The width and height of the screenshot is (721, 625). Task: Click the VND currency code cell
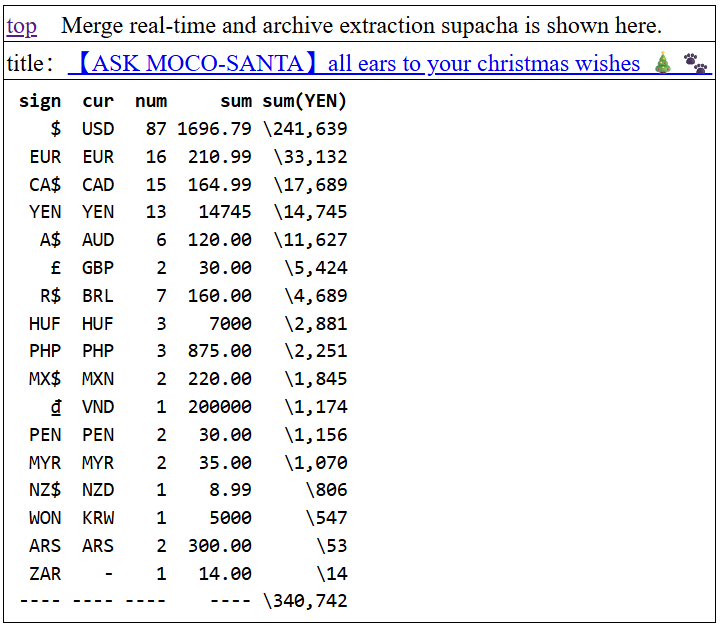98,407
